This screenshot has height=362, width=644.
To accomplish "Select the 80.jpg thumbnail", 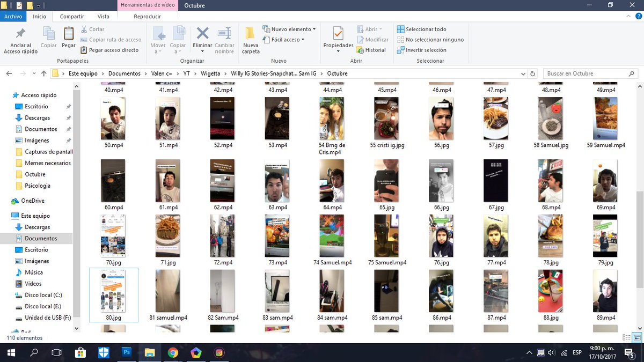I will pos(113,291).
